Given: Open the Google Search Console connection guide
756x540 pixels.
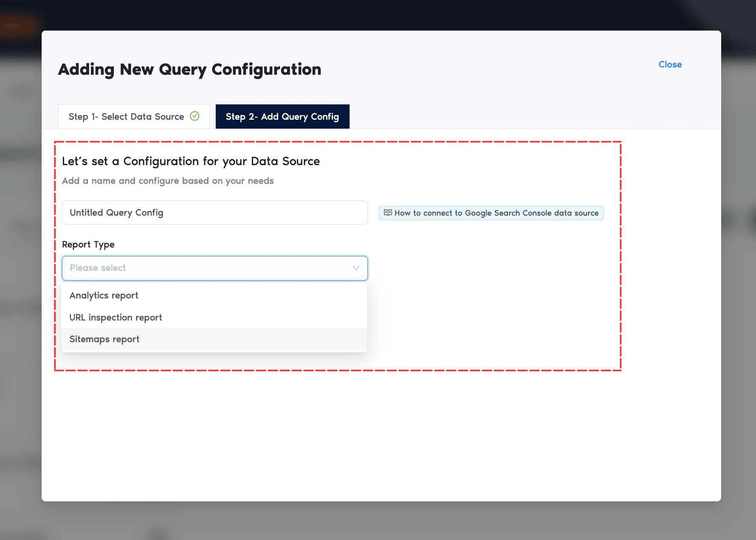Looking at the screenshot, I should point(496,213).
